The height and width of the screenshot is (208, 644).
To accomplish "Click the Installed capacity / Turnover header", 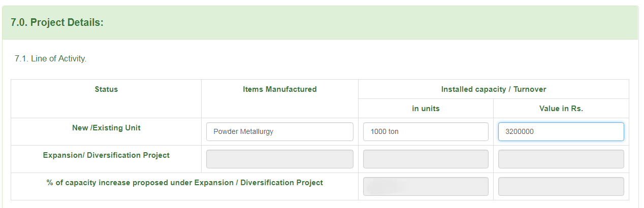I will pyautogui.click(x=493, y=89).
